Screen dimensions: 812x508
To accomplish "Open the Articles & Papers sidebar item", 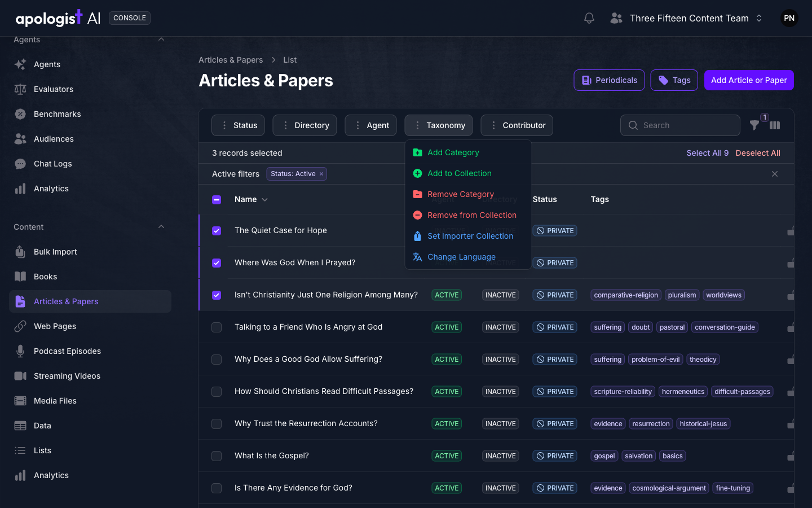I will click(x=90, y=301).
